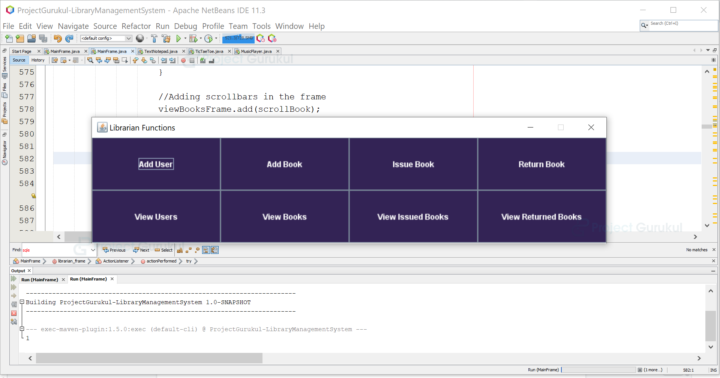
Task: Toggle Rectangular Selection in editor toolbar
Action: coord(124,60)
